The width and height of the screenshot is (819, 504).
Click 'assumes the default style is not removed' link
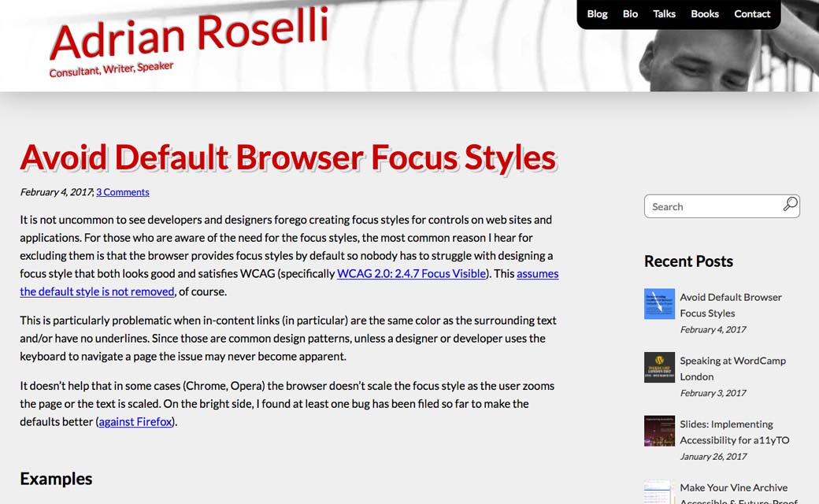pyautogui.click(x=97, y=291)
